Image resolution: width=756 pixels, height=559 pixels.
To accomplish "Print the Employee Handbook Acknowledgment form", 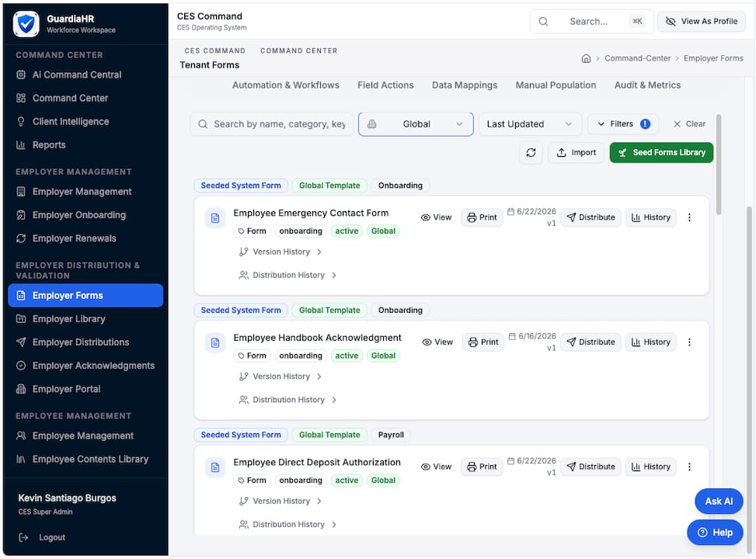I will pos(483,342).
